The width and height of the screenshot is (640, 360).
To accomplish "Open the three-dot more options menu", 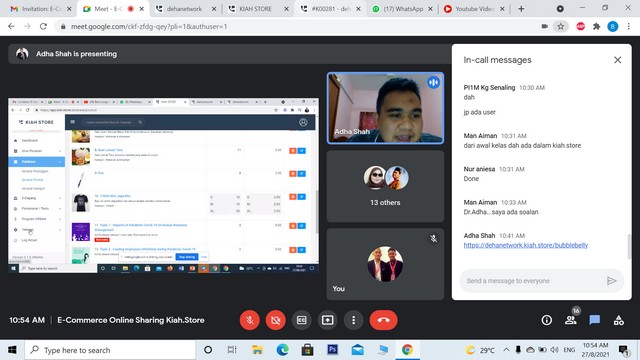I will coord(353,320).
